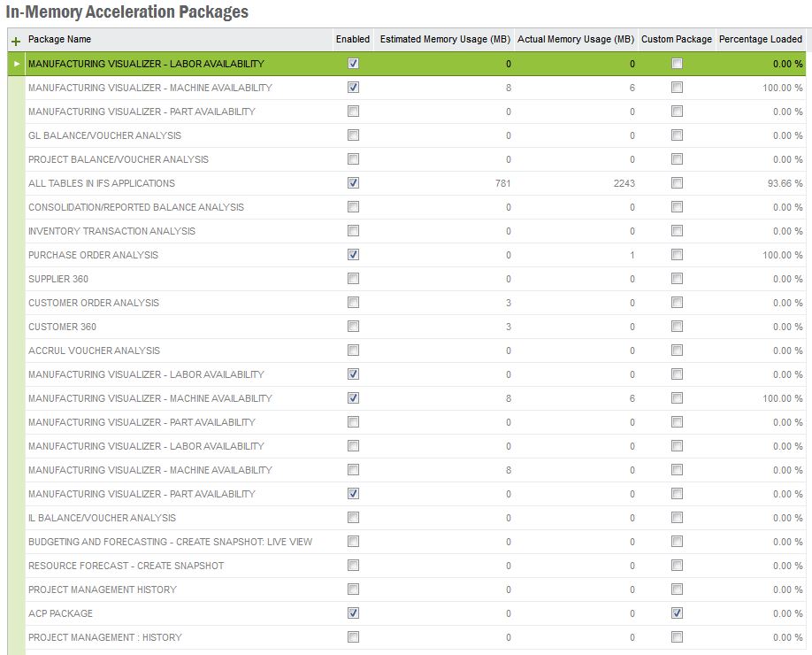
Task: Select the IL BALANCE/VOUCHER ANALYSIS package name
Action: click(x=102, y=518)
